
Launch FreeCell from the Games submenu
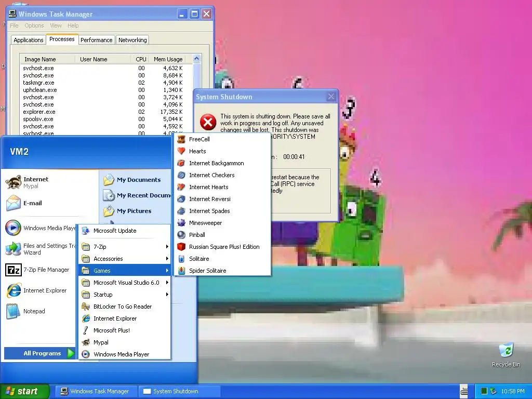[222, 139]
